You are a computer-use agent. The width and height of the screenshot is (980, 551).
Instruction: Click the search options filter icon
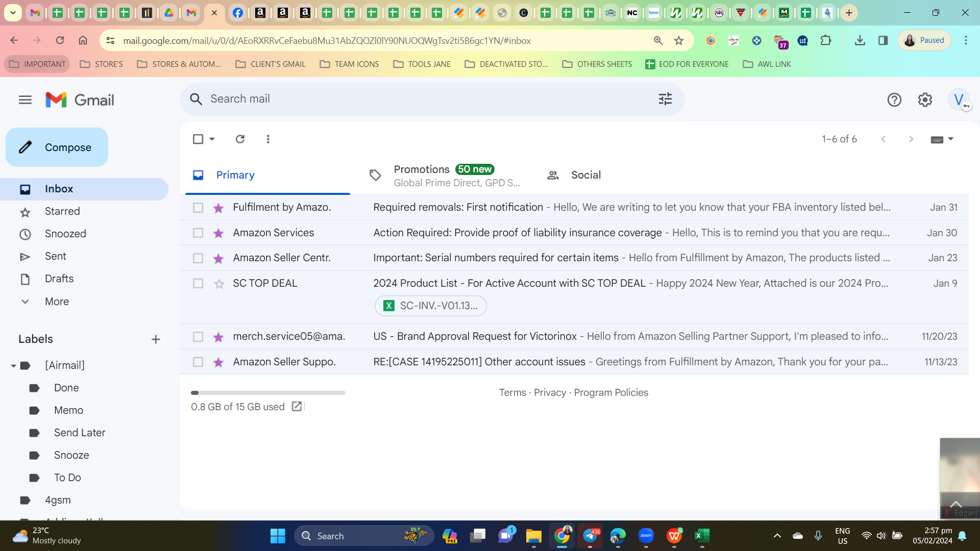[665, 99]
